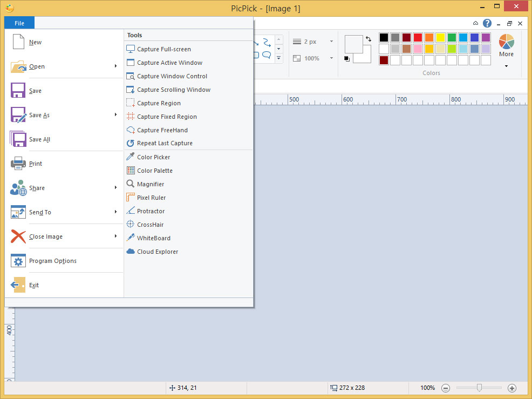Viewport: 532px width, 399px height.
Task: Reset colors to default black and white
Action: click(346, 59)
